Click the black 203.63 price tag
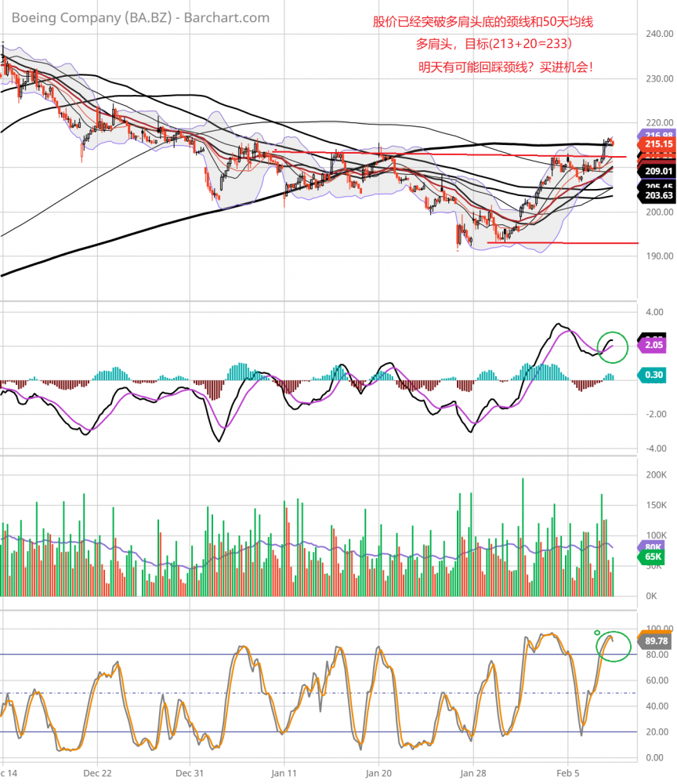This screenshot has height=784, width=677. 659,195
